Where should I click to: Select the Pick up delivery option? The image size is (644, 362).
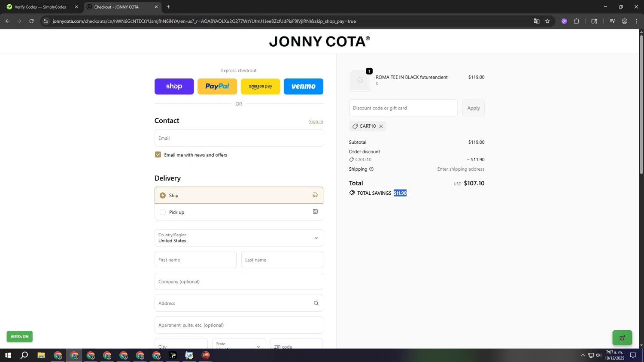click(x=239, y=212)
